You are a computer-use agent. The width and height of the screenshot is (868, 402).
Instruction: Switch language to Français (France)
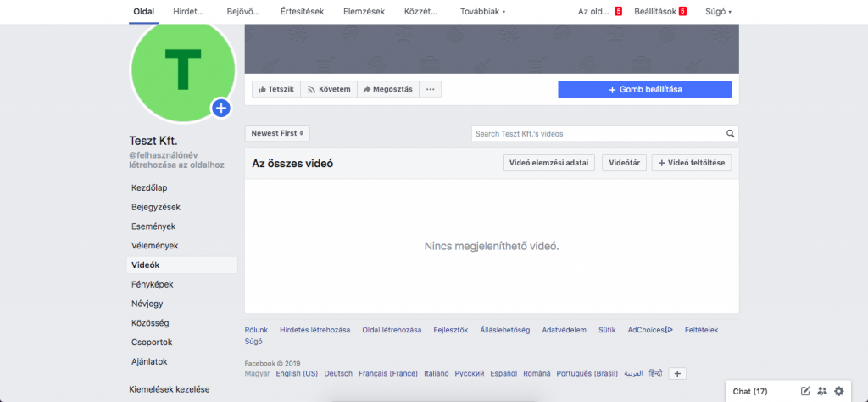[388, 374]
